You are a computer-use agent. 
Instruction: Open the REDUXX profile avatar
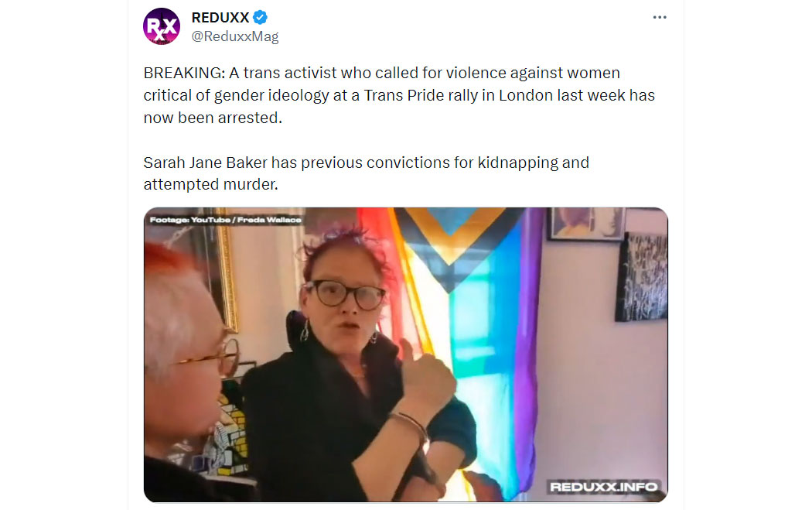(x=162, y=26)
